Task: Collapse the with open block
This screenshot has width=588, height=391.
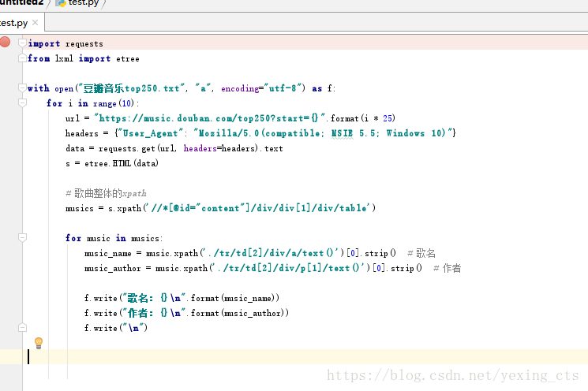Action: 22,88
